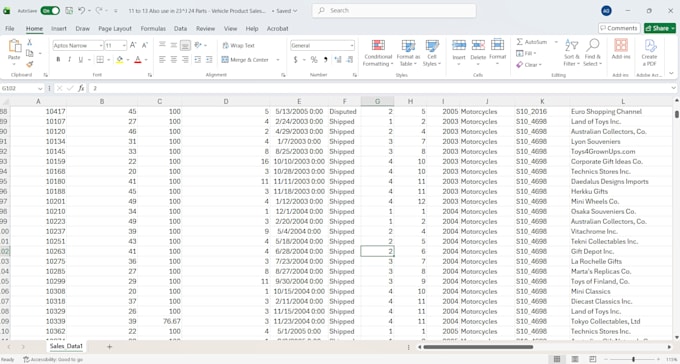The image size is (680, 364).
Task: Click the Paste clipboard icon
Action: click(14, 47)
